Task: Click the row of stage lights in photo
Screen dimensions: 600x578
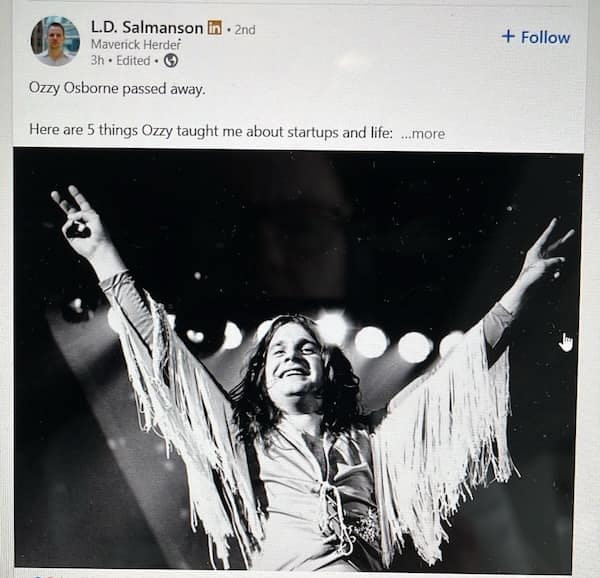Action: (x=371, y=341)
